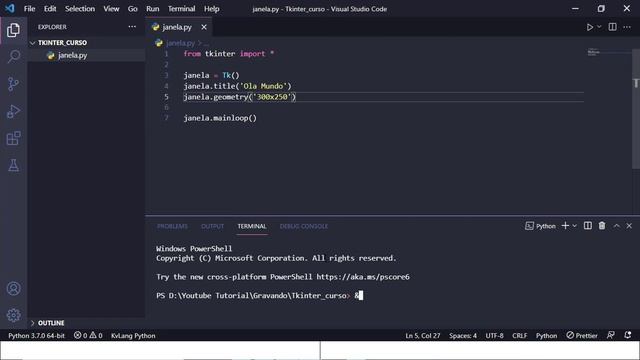Expand the Outline section
640x360 pixels.
(86, 323)
